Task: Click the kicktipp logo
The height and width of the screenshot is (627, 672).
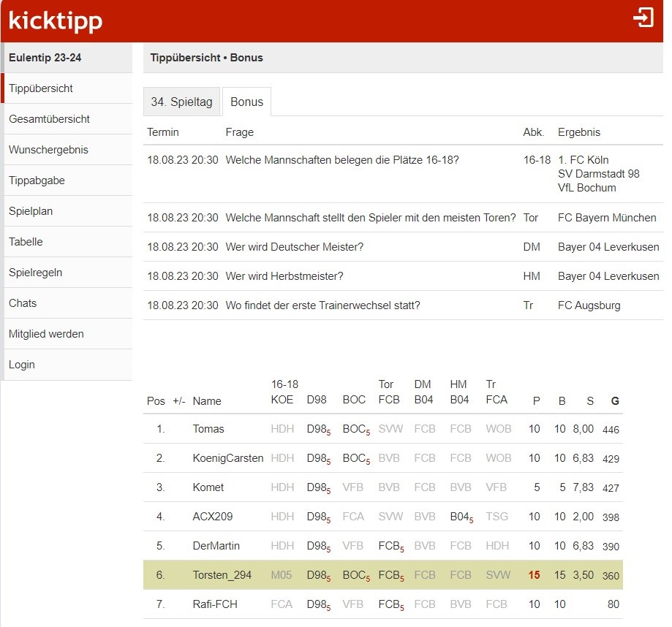Action: tap(56, 21)
